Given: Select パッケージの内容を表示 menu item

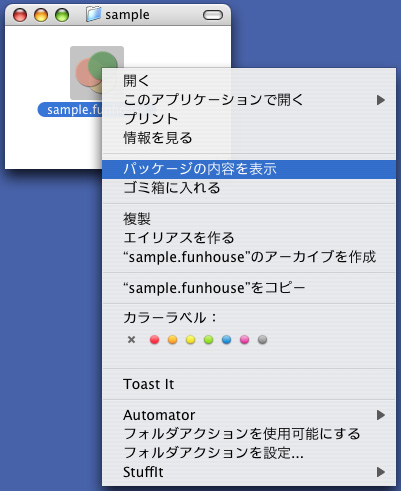Looking at the screenshot, I should click(x=249, y=169).
